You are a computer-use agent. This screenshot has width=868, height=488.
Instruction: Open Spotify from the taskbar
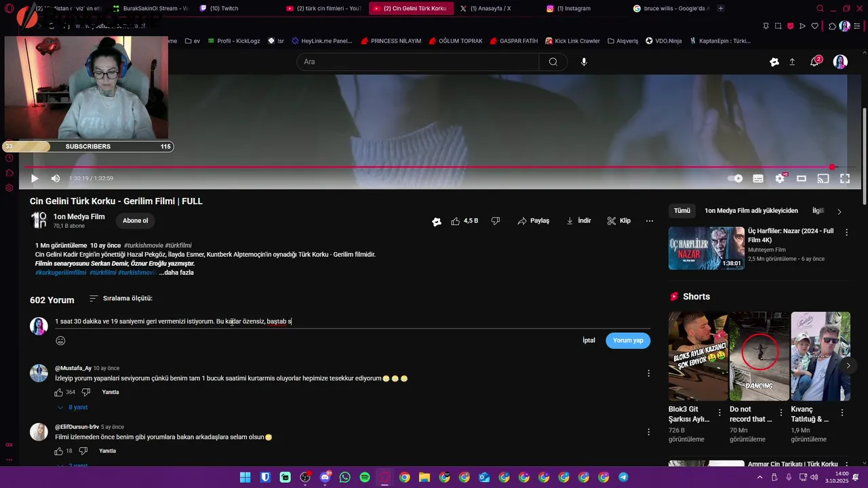[x=365, y=477]
